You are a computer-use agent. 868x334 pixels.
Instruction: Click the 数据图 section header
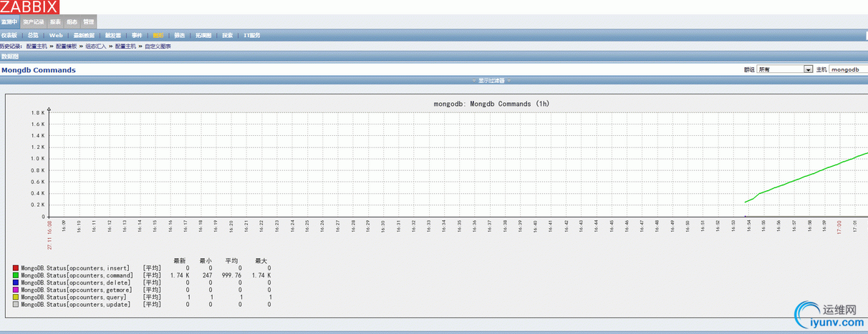pyautogui.click(x=10, y=56)
